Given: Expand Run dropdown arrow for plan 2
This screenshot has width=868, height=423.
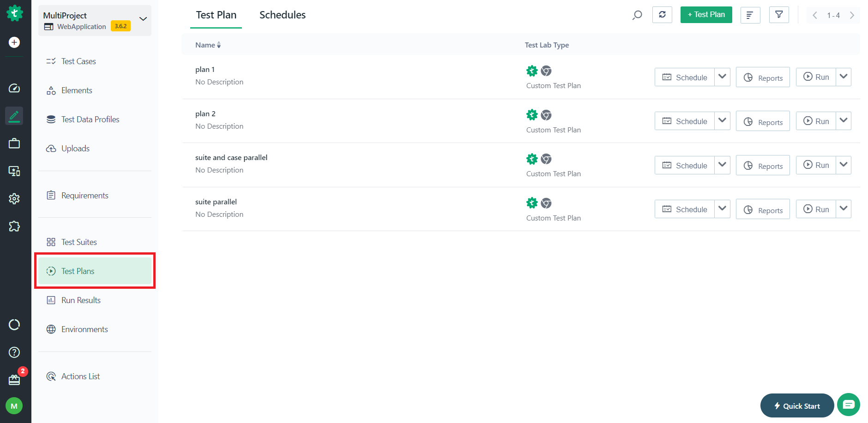Looking at the screenshot, I should click(844, 121).
